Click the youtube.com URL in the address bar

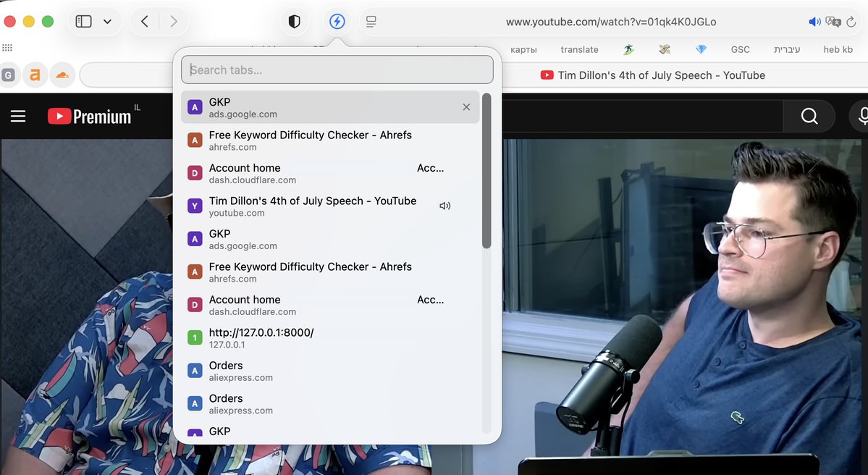point(610,22)
